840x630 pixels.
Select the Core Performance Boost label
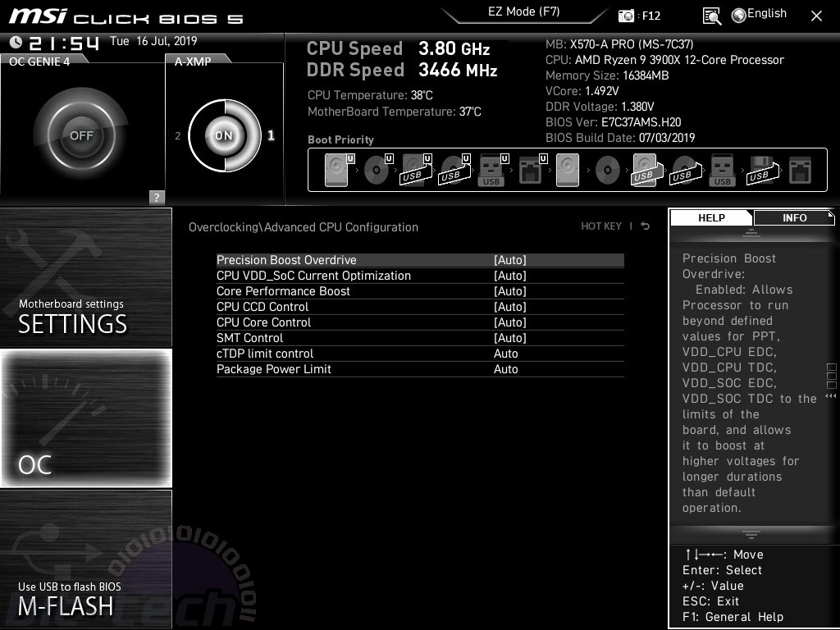click(x=283, y=291)
